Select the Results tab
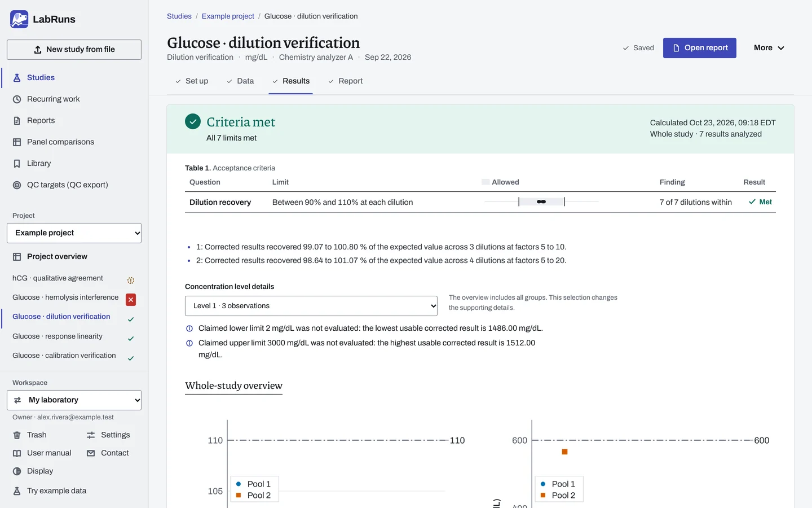Image resolution: width=812 pixels, height=508 pixels. (x=290, y=81)
